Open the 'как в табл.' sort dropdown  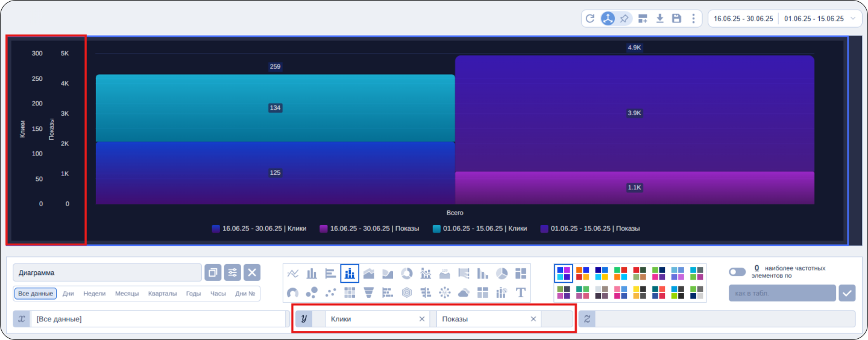click(782, 293)
